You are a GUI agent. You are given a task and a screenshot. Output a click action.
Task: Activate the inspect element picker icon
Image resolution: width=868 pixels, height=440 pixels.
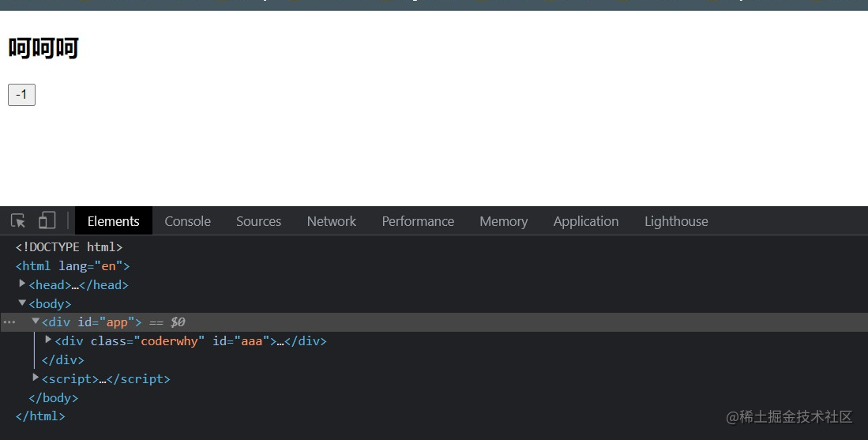tap(18, 221)
